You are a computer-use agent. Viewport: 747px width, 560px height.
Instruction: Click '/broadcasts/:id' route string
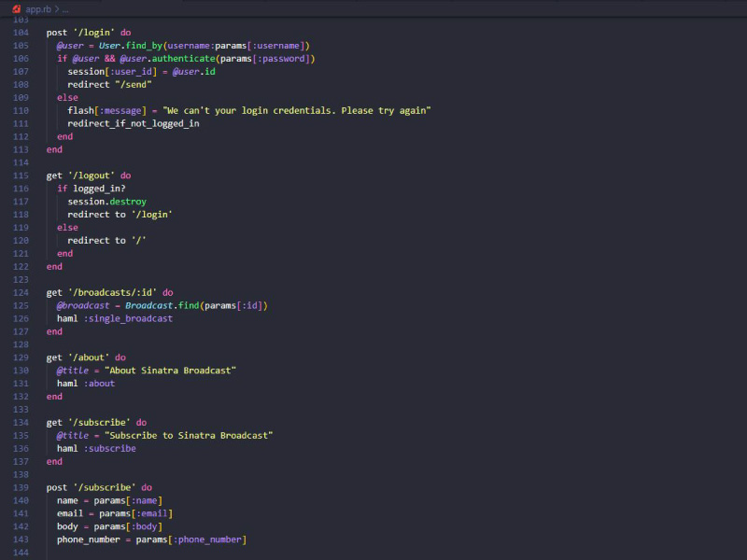112,292
